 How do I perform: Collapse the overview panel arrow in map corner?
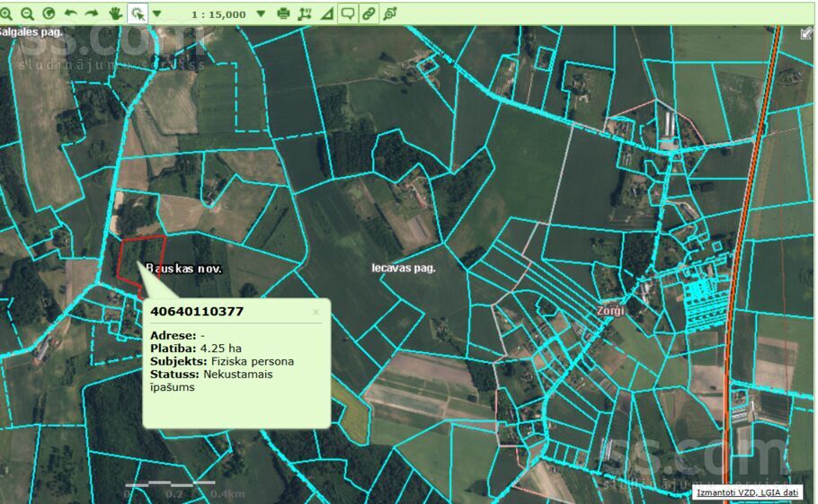point(806,33)
